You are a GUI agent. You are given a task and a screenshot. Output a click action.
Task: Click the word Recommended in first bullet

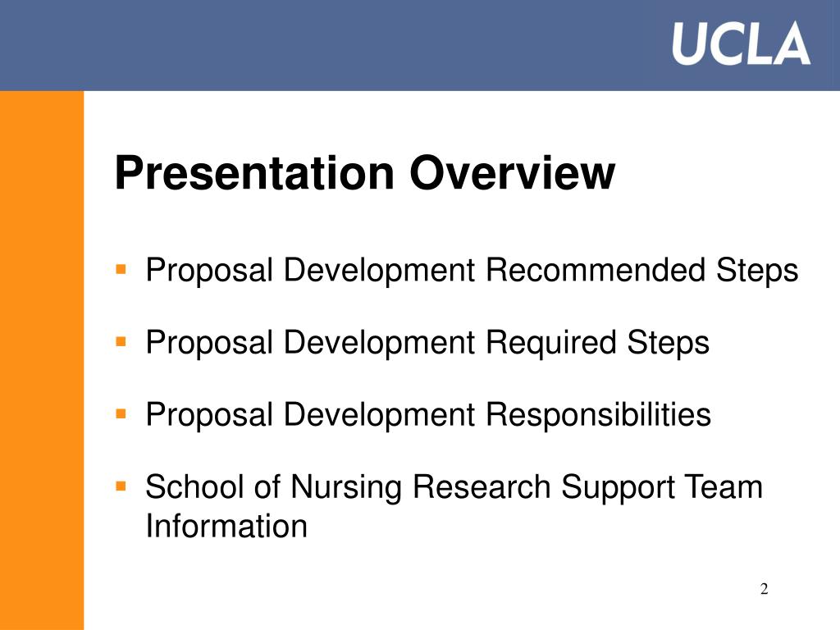pyautogui.click(x=595, y=269)
